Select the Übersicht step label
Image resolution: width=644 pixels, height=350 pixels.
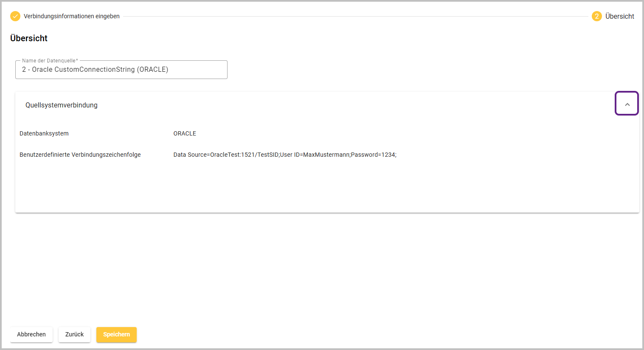pos(619,16)
